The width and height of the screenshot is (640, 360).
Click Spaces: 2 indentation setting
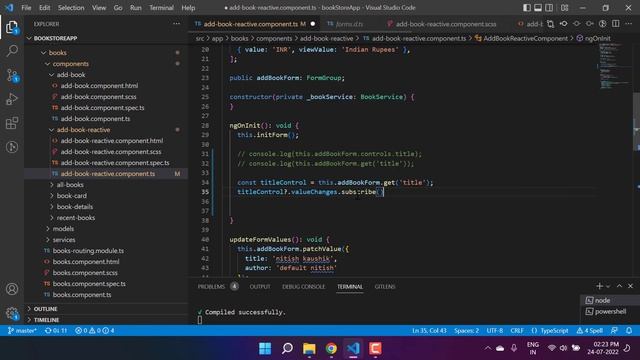point(466,331)
